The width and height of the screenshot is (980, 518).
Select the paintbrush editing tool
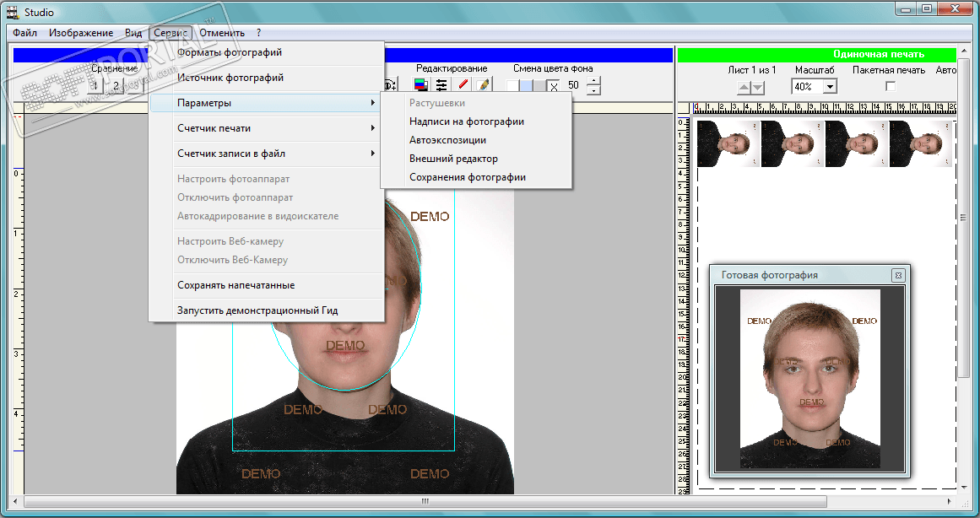pos(483,85)
